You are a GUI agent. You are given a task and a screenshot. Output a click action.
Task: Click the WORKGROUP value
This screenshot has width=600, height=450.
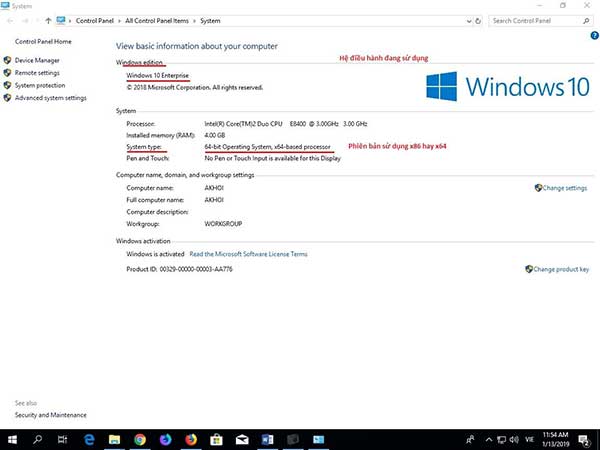(223, 224)
